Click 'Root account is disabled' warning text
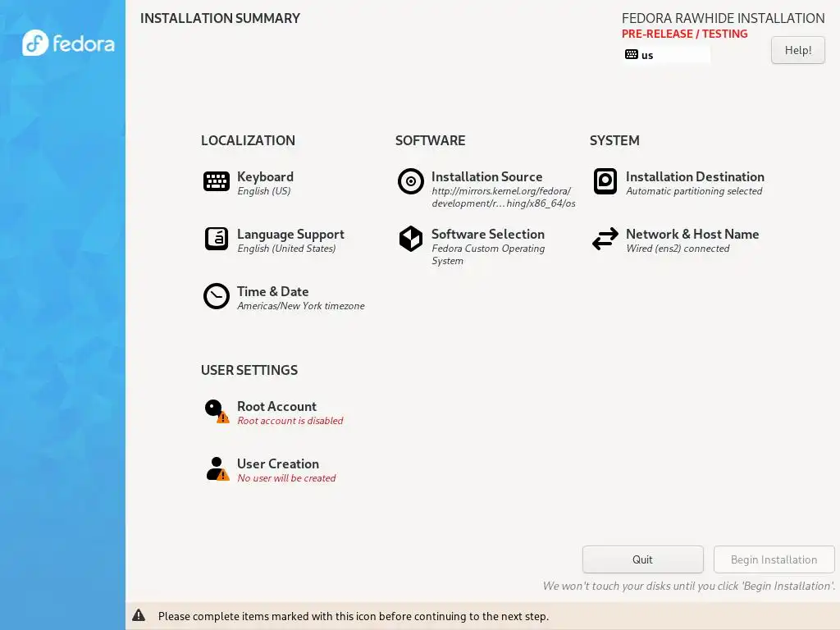This screenshot has width=840, height=630. pos(290,421)
